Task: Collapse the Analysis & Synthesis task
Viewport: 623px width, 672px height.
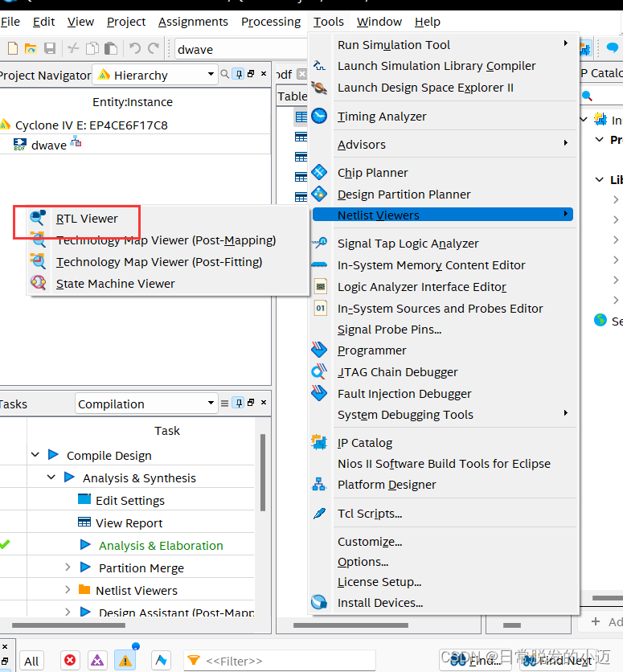Action: coord(51,477)
